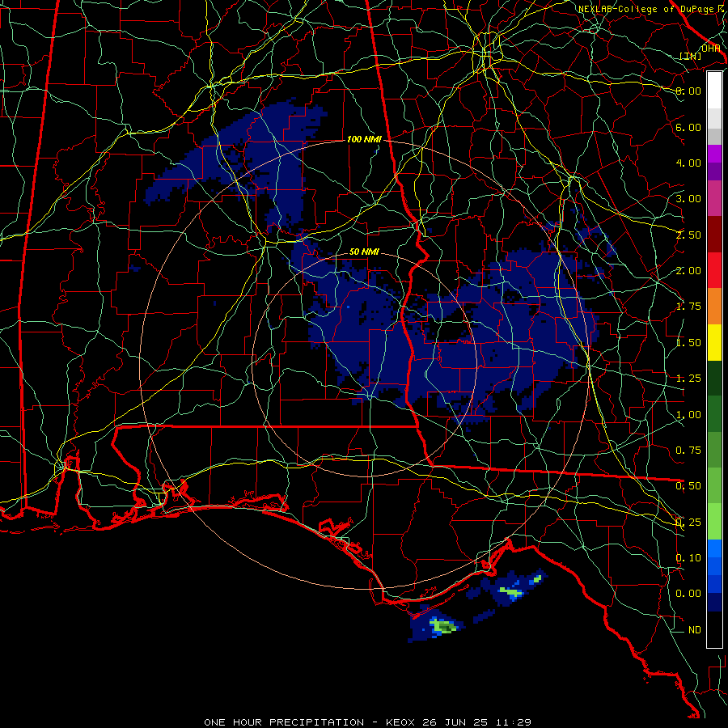The height and width of the screenshot is (728, 728).
Task: Click the '0.50' scale value
Action: (x=688, y=486)
